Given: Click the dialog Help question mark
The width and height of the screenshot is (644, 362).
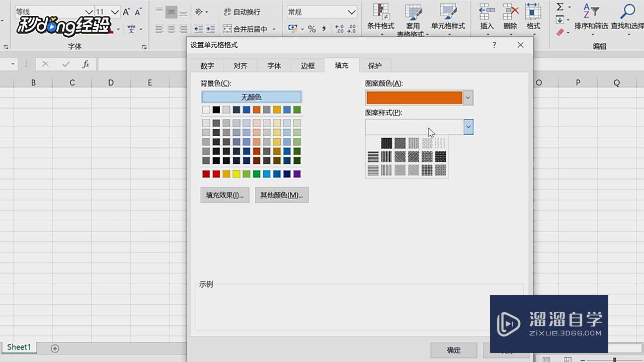Looking at the screenshot, I should pos(495,45).
